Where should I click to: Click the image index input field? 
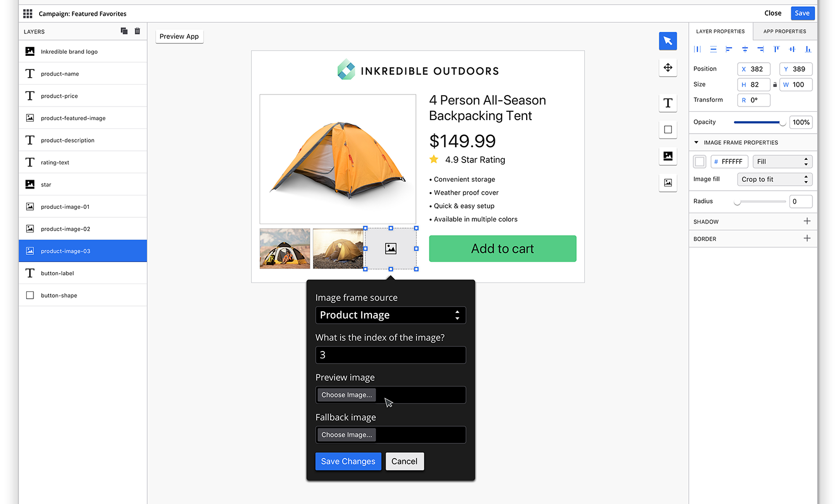coord(390,355)
